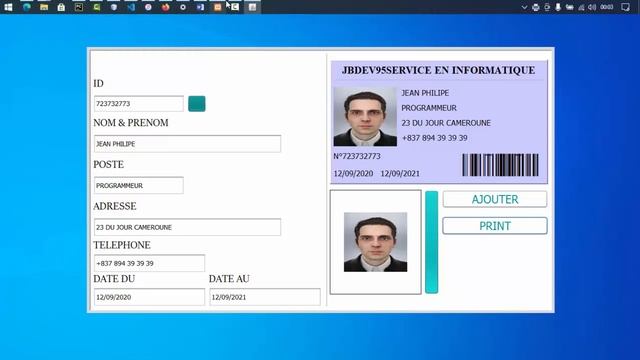Screen dimensions: 640x360
Task: Click the tall teal vertical bar button
Action: pos(431,242)
